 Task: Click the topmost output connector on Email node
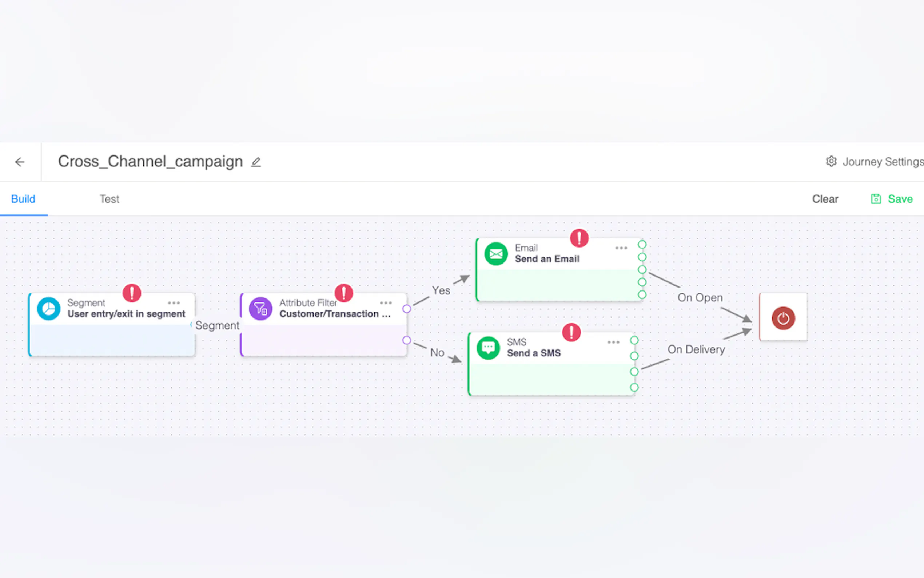pos(642,244)
